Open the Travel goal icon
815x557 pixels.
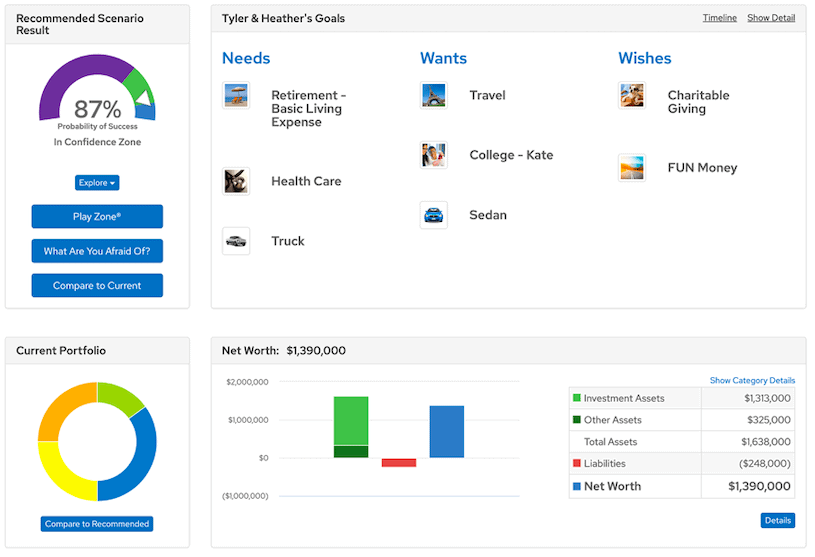click(x=434, y=96)
